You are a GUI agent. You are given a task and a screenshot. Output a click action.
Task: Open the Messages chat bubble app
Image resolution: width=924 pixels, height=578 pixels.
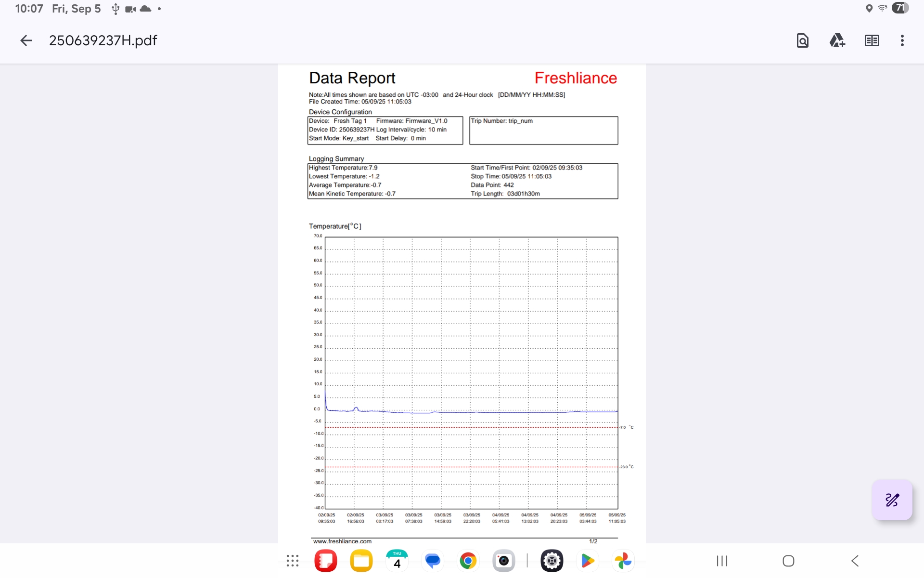click(433, 561)
